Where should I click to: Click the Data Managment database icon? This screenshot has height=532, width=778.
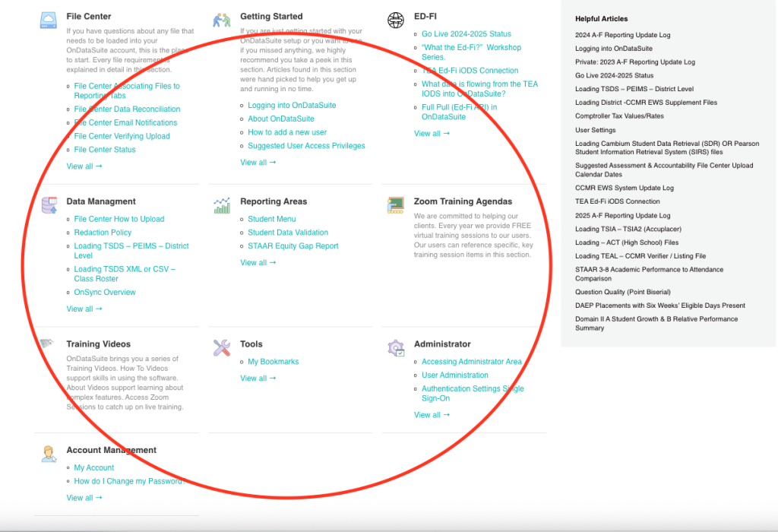49,205
